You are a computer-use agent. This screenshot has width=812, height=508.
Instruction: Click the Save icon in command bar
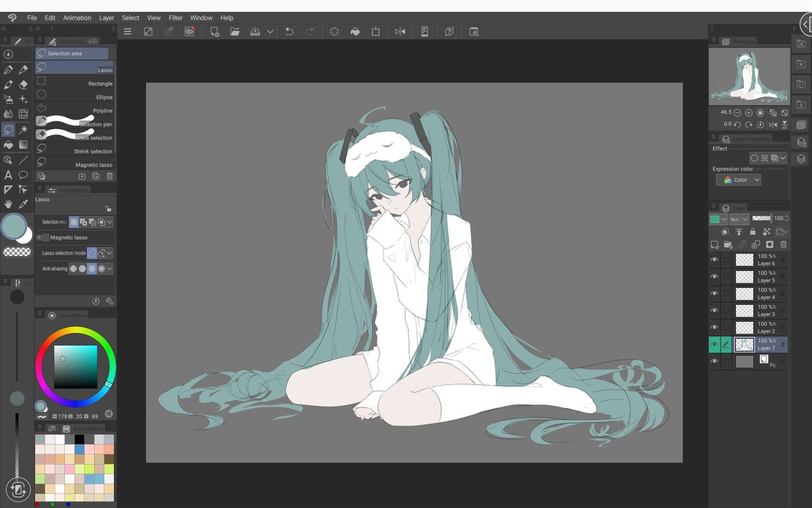[255, 31]
